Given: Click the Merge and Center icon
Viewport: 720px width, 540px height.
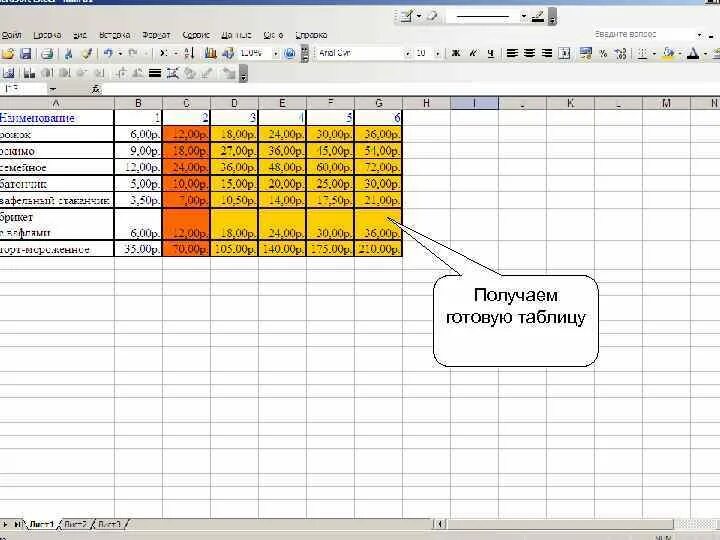Looking at the screenshot, I should tap(564, 54).
